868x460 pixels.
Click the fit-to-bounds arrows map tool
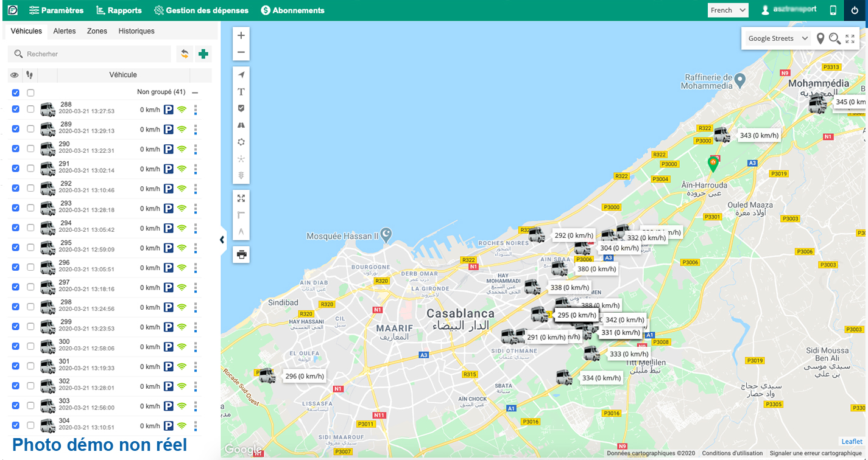click(241, 198)
